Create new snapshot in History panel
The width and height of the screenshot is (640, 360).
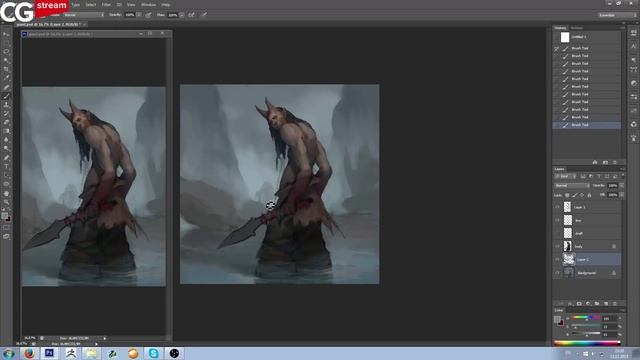605,162
